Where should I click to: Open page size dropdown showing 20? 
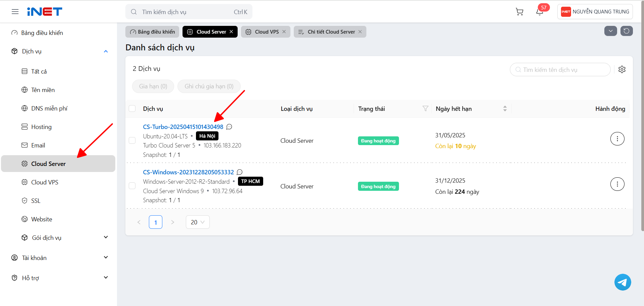pyautogui.click(x=198, y=222)
